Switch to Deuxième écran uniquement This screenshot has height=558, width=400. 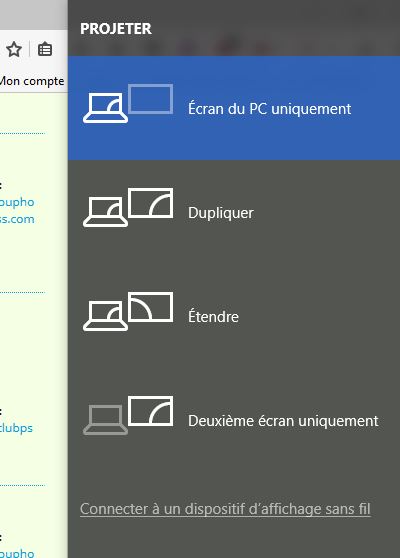point(234,421)
